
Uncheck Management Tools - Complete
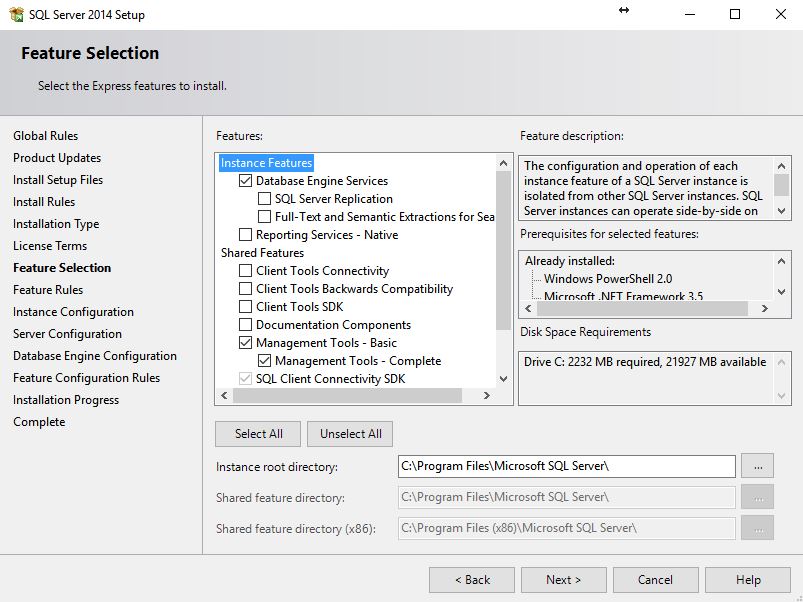(x=264, y=360)
